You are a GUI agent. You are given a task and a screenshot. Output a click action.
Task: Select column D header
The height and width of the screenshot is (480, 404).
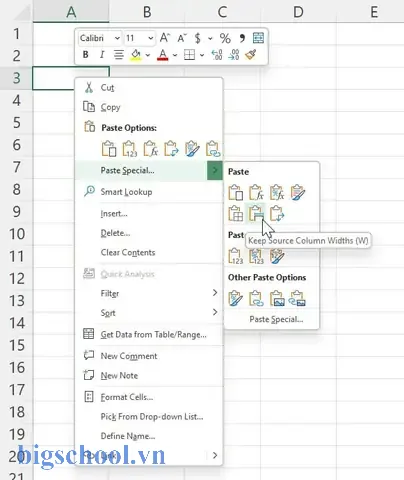298,12
